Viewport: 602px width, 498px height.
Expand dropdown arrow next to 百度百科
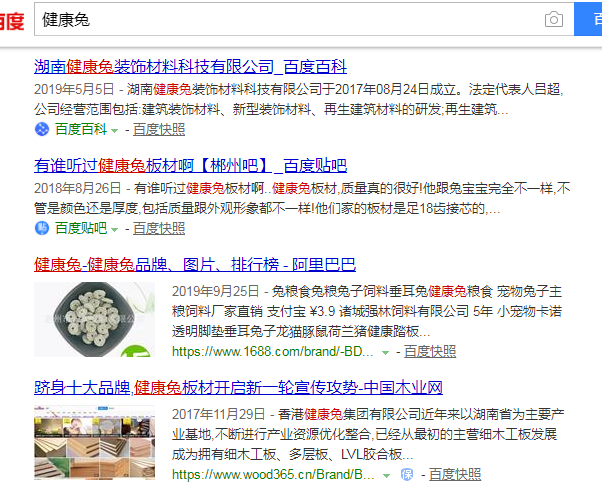[x=114, y=131]
